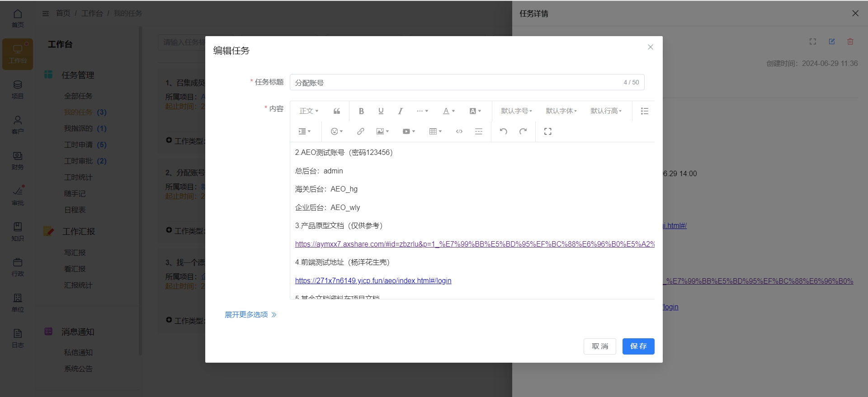Open 系统公告 under 消息通知
The width and height of the screenshot is (868, 397).
78,369
